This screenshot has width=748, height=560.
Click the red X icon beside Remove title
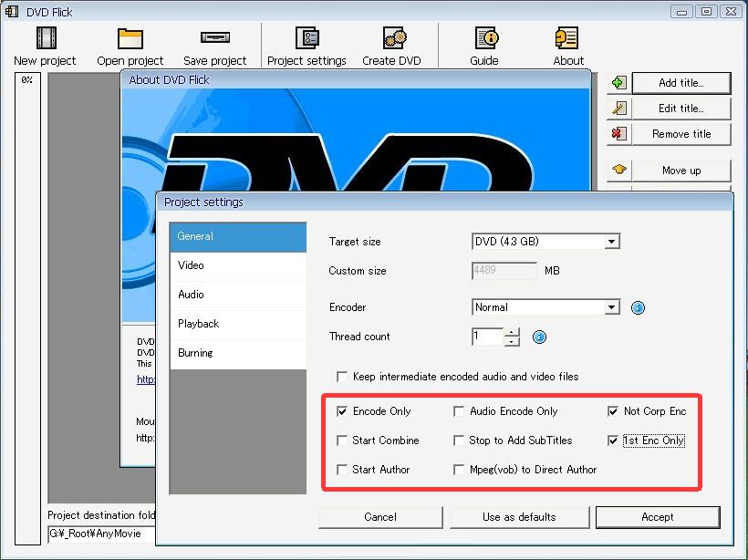(x=618, y=133)
